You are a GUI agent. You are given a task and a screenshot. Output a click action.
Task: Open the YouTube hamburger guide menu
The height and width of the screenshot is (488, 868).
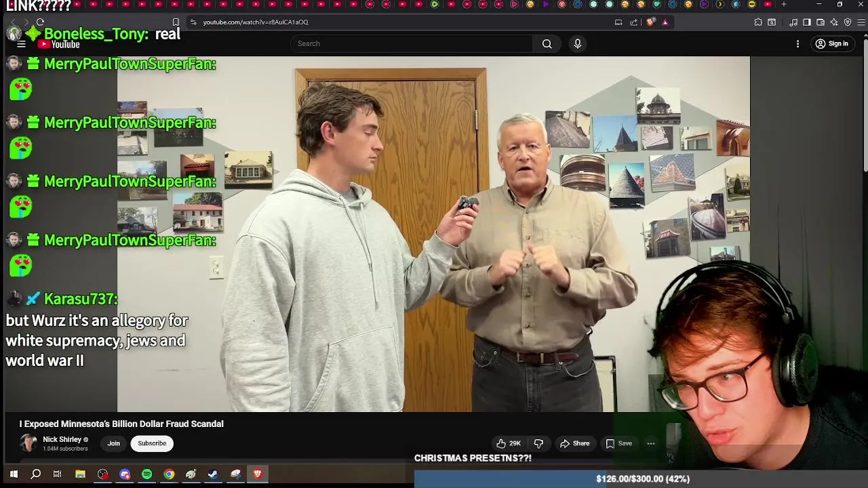coord(21,44)
